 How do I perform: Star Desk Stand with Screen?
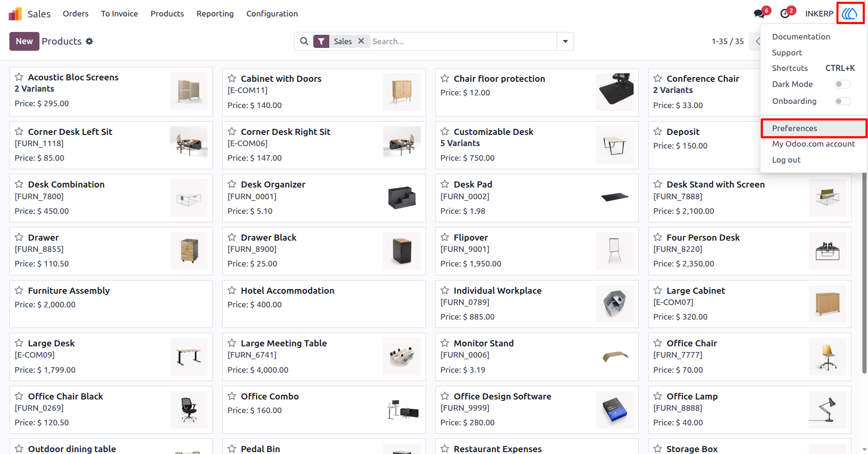(658, 184)
